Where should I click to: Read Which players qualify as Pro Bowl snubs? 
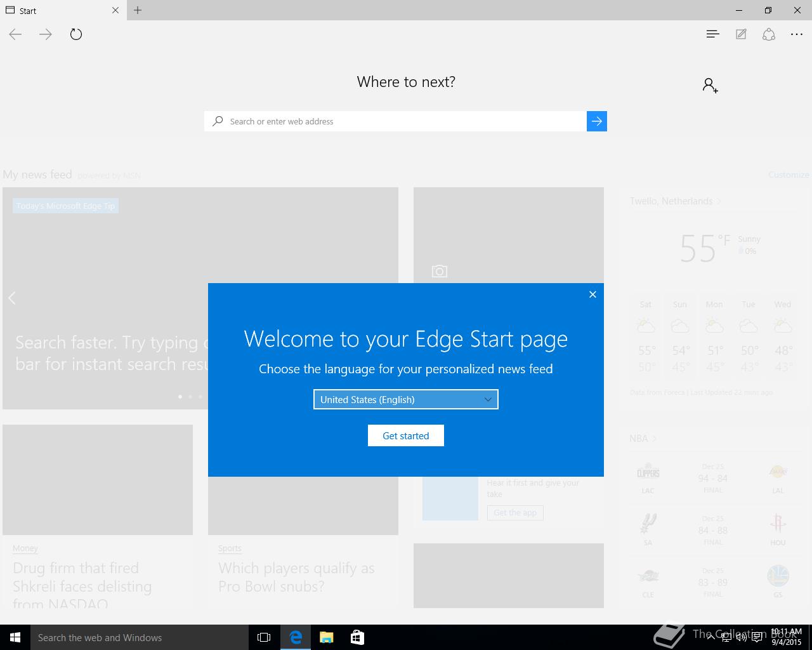296,577
